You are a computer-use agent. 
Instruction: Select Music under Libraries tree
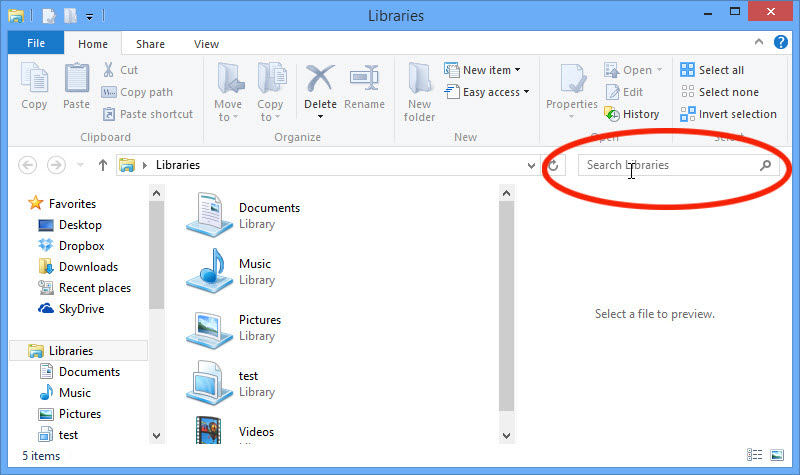(x=65, y=393)
